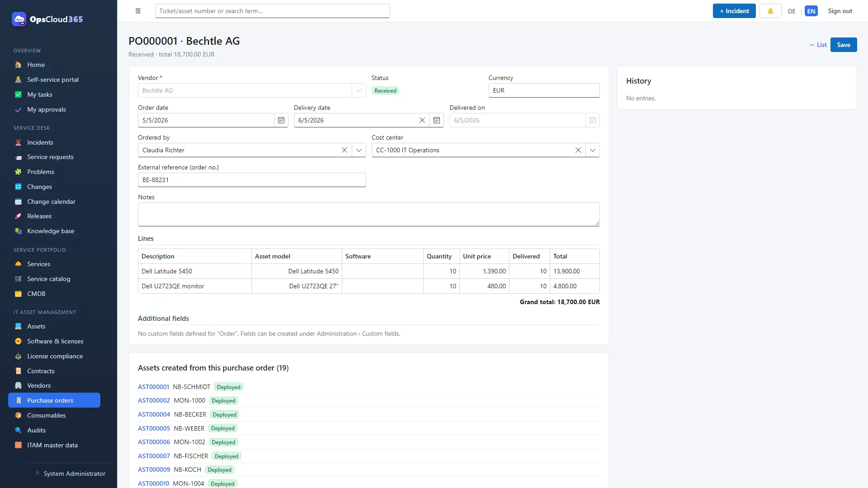Click the License compliance scales icon
868x488 pixels.
coord(18,356)
